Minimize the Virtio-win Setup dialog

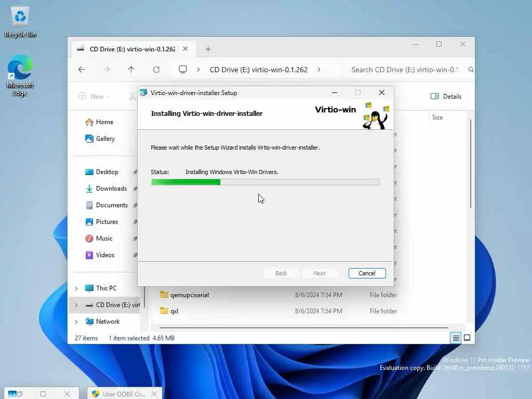(334, 92)
